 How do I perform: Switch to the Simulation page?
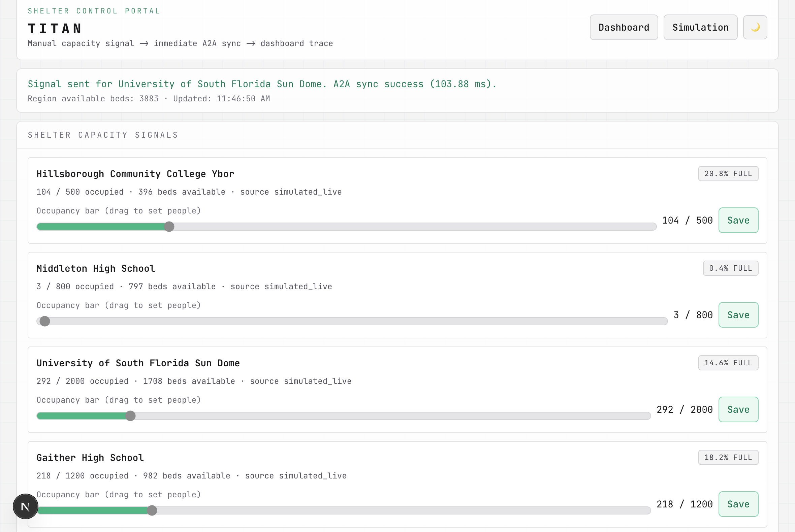700,27
